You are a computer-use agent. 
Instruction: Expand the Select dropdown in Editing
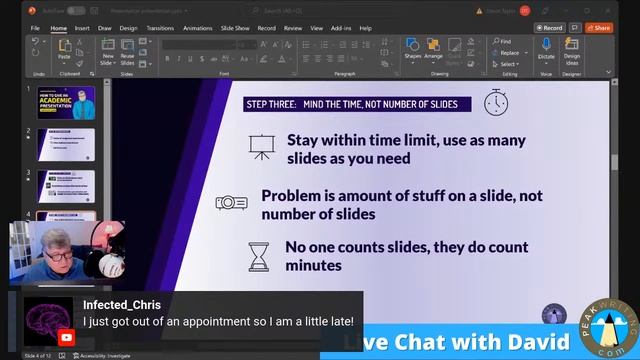point(506,64)
